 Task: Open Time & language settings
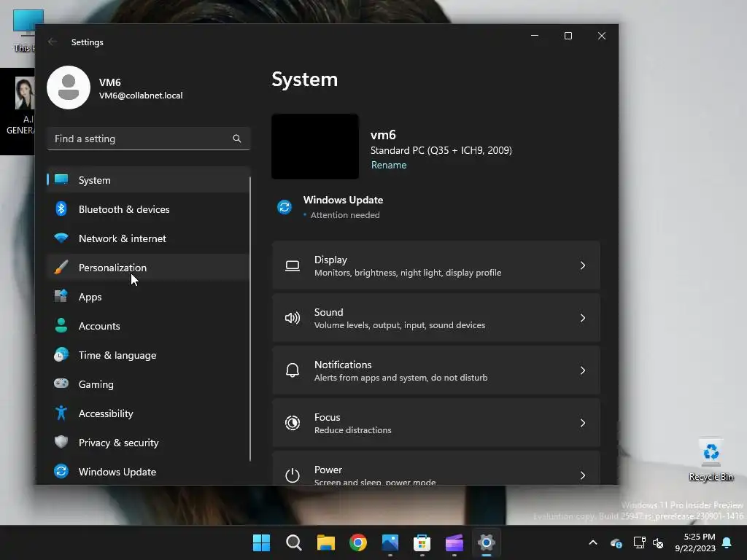coord(148,355)
